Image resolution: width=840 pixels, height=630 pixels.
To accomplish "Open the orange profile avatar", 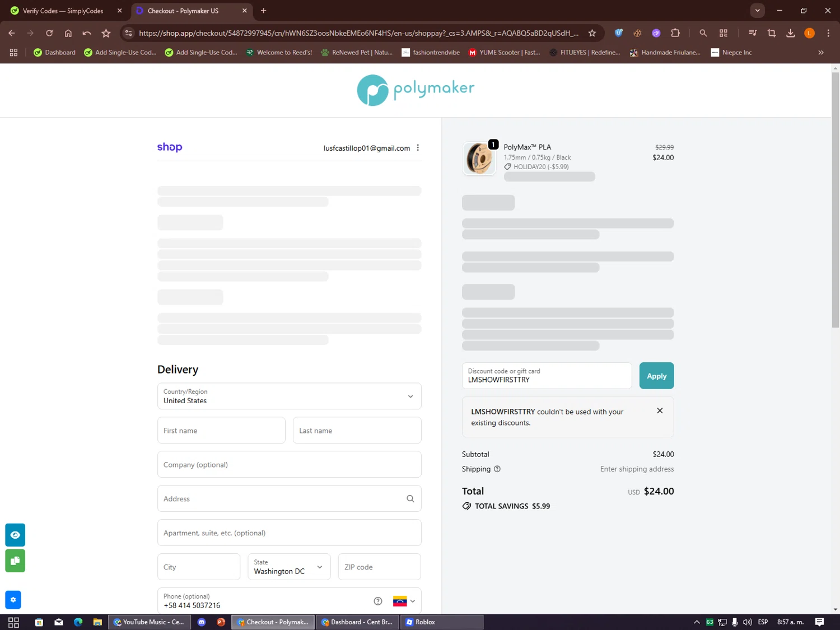I will pos(809,33).
